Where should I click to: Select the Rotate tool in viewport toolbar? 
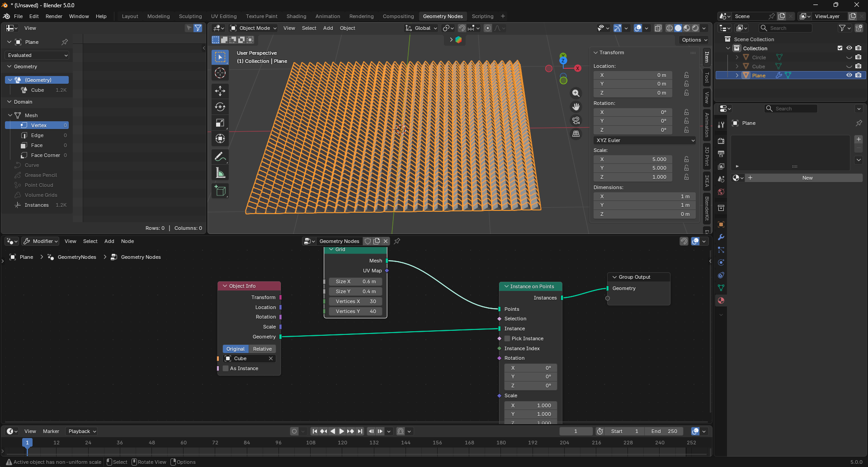220,107
